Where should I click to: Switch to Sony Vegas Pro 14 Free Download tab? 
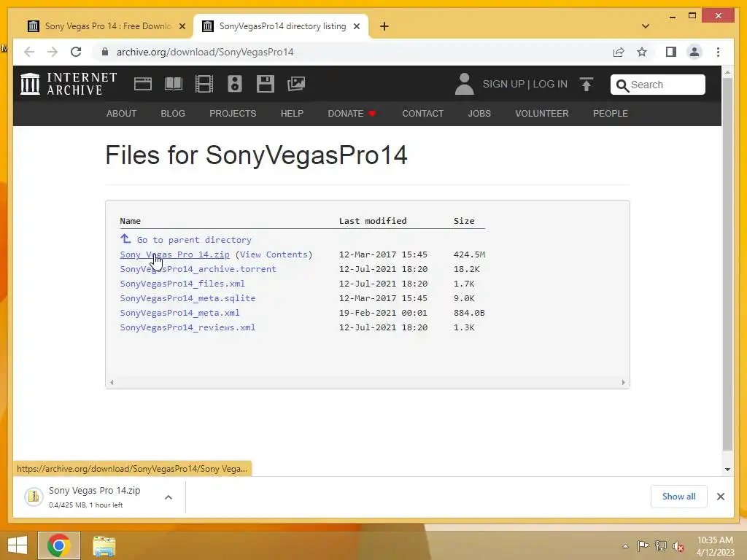[107, 26]
